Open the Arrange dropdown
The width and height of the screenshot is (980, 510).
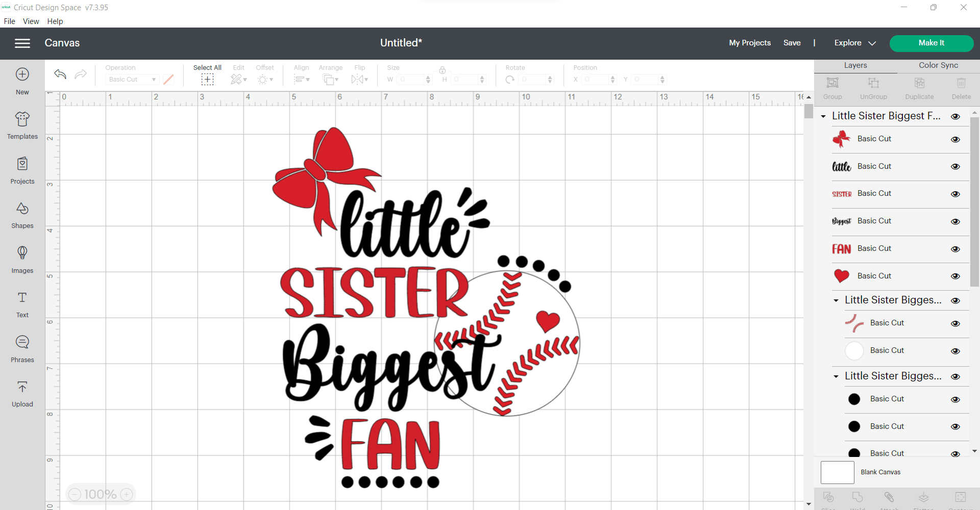tap(330, 80)
